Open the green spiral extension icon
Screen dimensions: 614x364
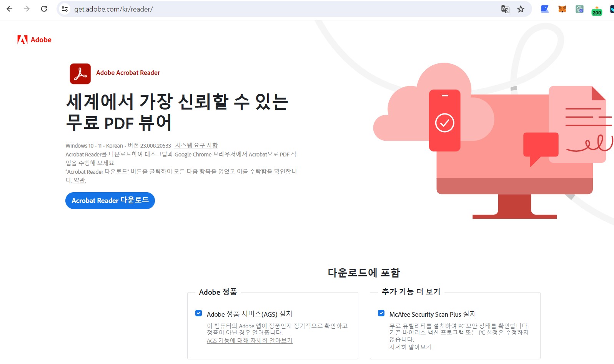coord(579,9)
